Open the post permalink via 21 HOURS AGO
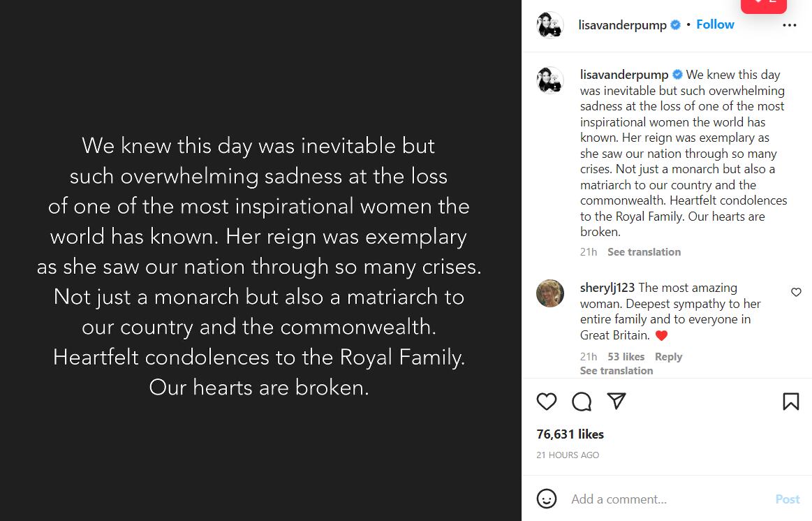 click(x=568, y=455)
